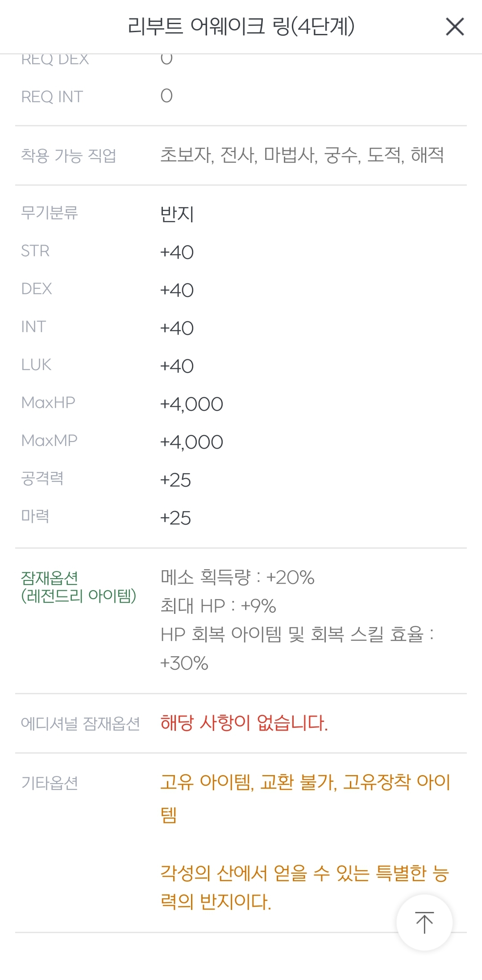Screen dimensions: 482x980
Task: Click the LUK stat label
Action: point(36,365)
